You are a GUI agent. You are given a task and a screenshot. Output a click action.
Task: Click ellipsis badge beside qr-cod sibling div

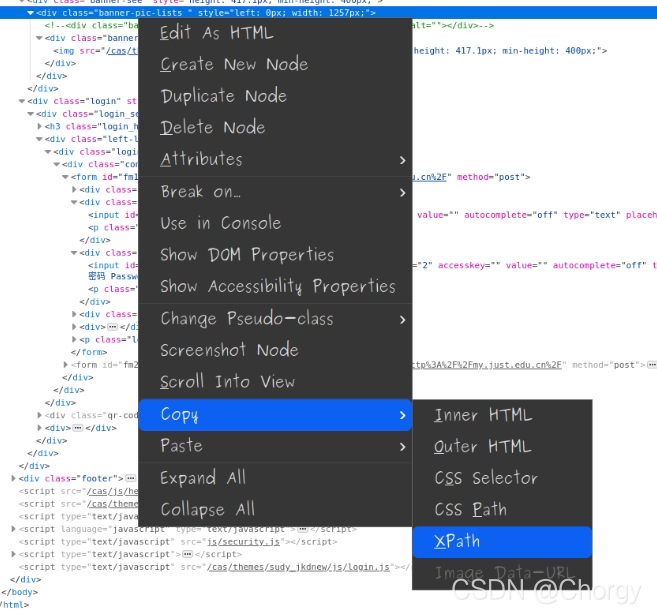pos(78,428)
